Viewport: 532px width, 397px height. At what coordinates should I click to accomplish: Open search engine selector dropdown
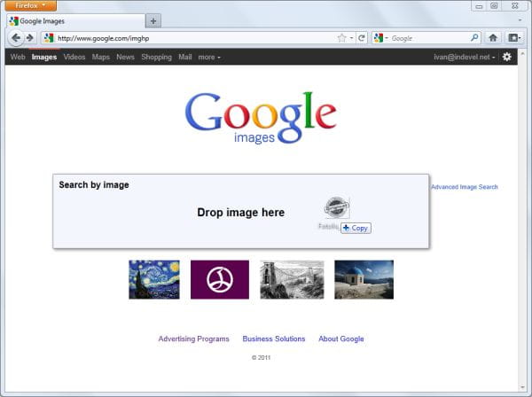(380, 38)
